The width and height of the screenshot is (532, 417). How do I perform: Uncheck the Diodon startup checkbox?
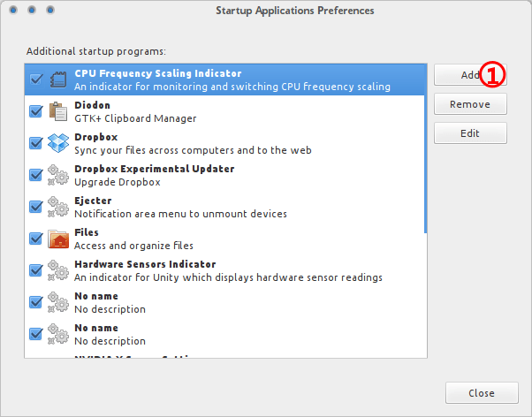(36, 111)
